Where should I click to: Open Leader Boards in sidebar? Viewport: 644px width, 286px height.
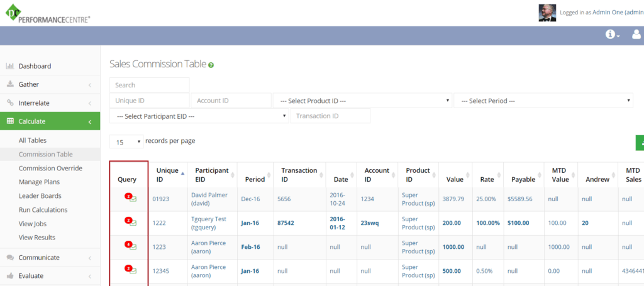pos(40,195)
